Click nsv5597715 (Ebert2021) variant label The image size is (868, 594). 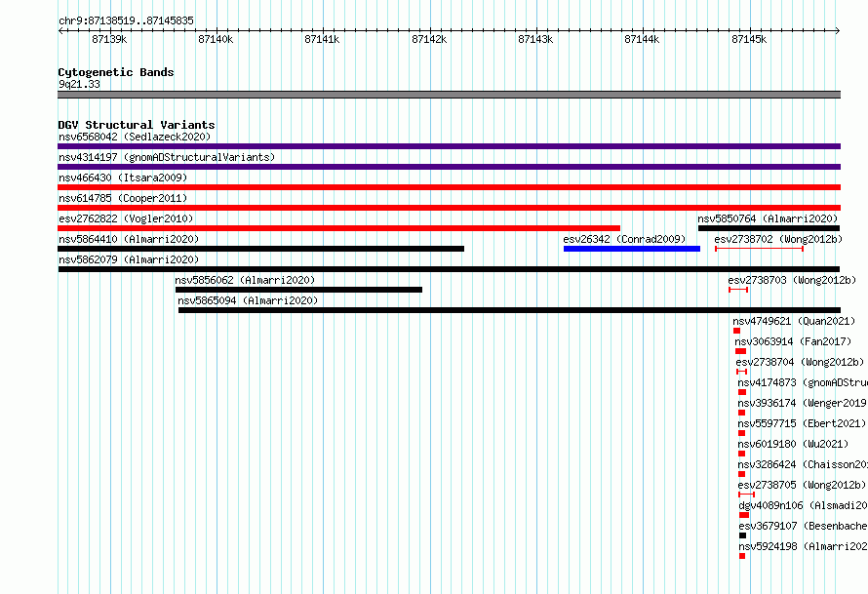point(802,423)
